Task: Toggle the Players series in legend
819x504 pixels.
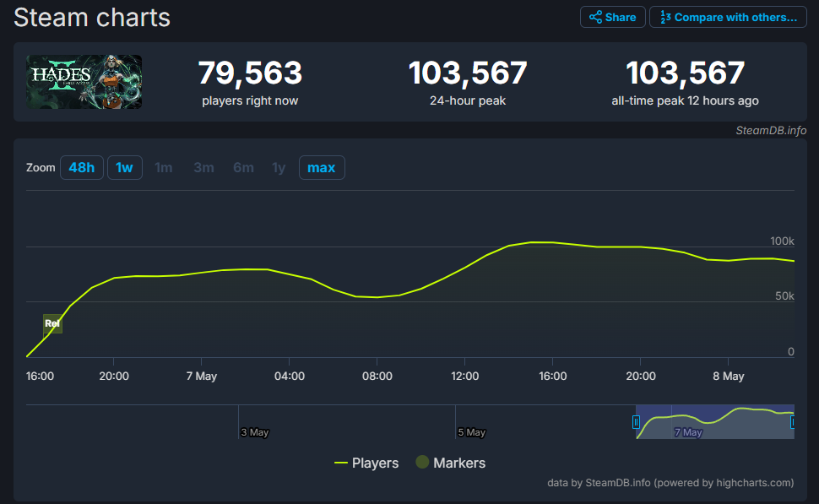Action: pyautogui.click(x=366, y=463)
